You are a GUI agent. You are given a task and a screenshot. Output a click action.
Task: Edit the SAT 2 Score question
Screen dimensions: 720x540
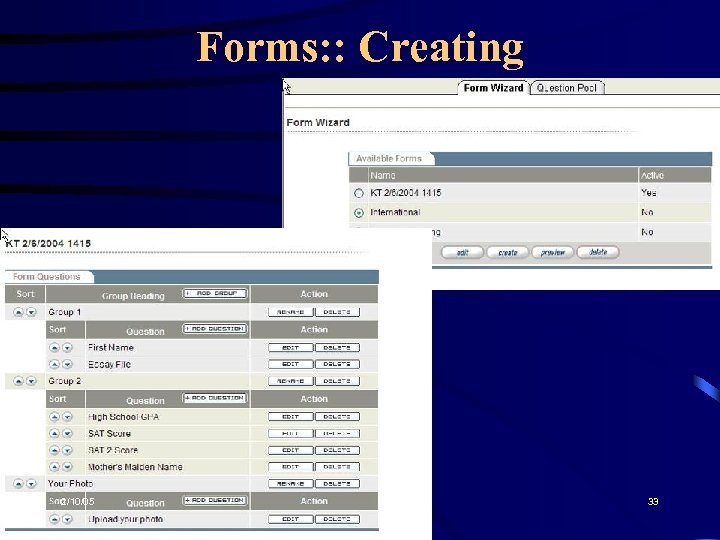click(291, 450)
